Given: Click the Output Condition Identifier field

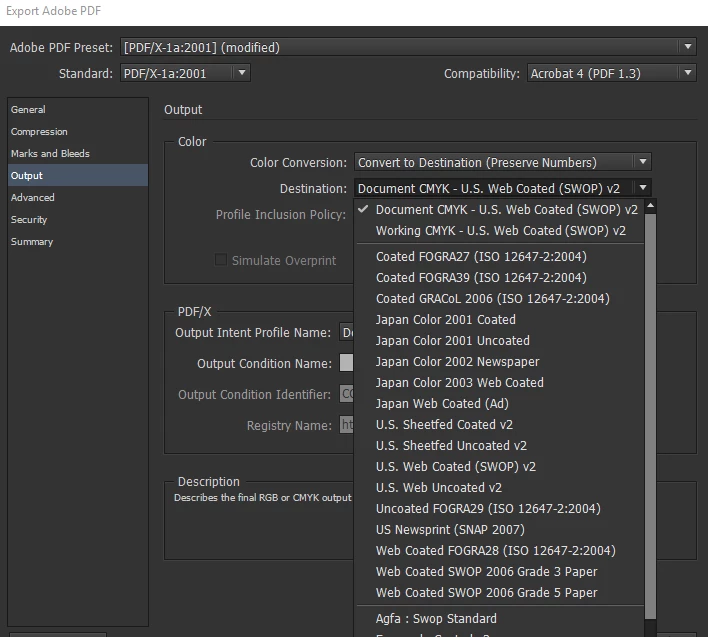Looking at the screenshot, I should click(346, 394).
